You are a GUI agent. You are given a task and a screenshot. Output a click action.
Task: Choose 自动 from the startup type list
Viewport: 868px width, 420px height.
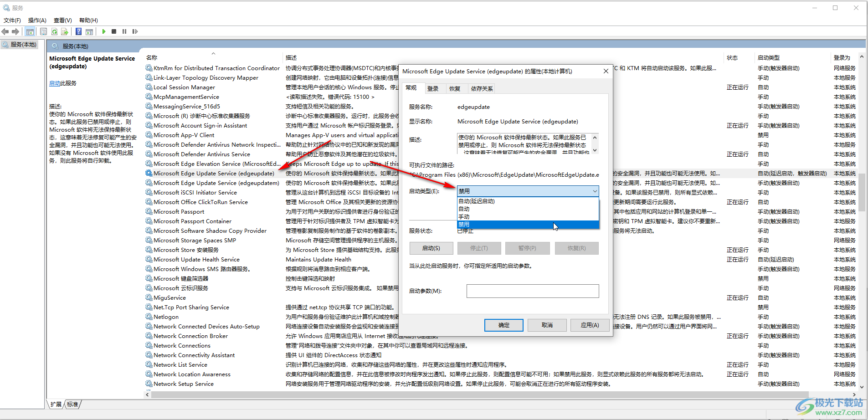click(528, 209)
